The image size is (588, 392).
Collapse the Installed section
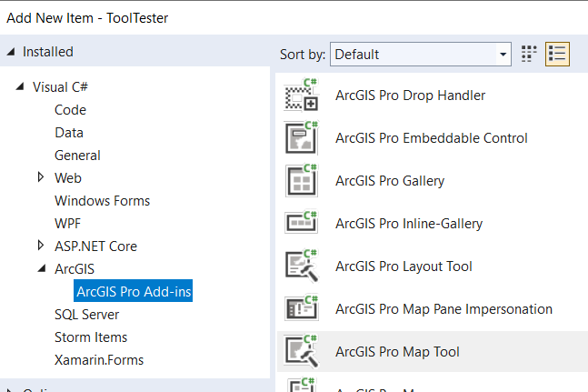coord(11,52)
